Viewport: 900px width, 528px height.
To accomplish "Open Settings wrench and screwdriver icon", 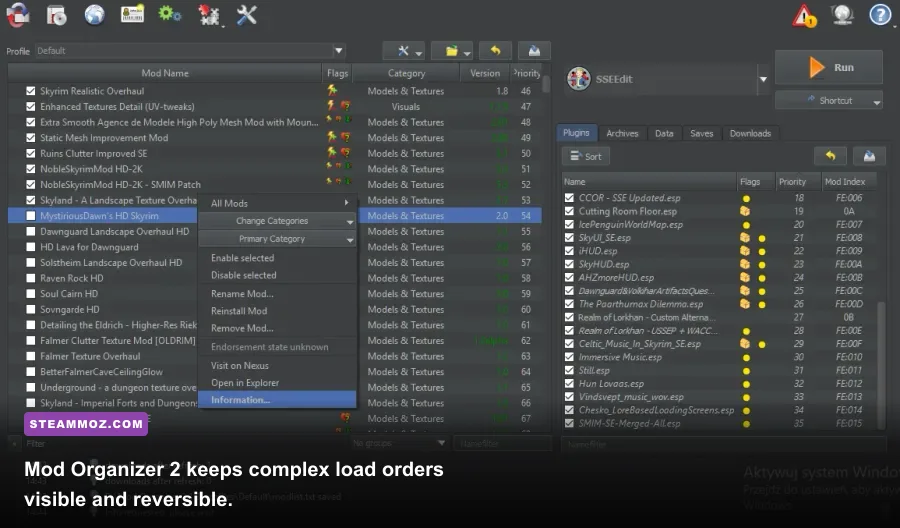I will point(247,15).
